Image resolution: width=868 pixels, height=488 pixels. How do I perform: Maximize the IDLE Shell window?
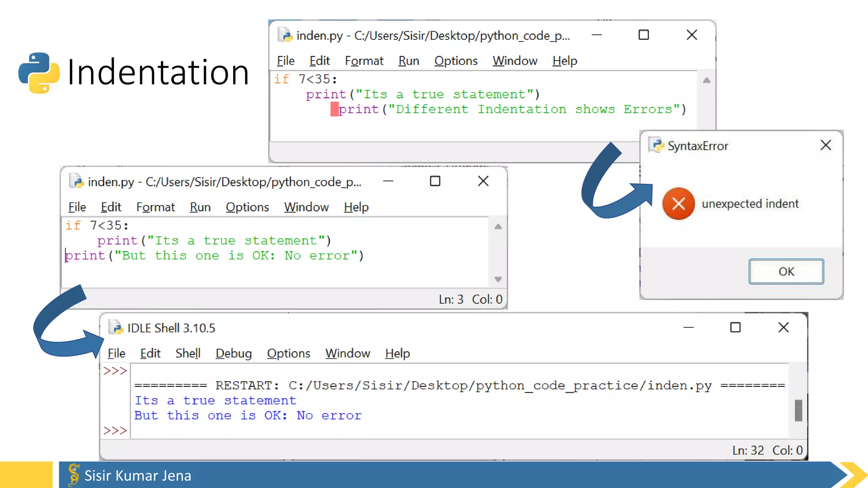(x=735, y=327)
